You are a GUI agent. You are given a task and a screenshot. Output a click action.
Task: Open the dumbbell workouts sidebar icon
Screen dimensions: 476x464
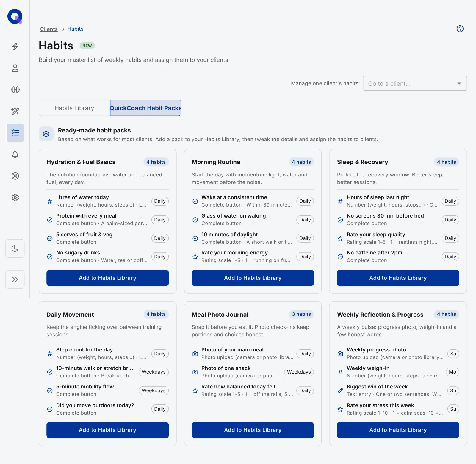(x=15, y=90)
